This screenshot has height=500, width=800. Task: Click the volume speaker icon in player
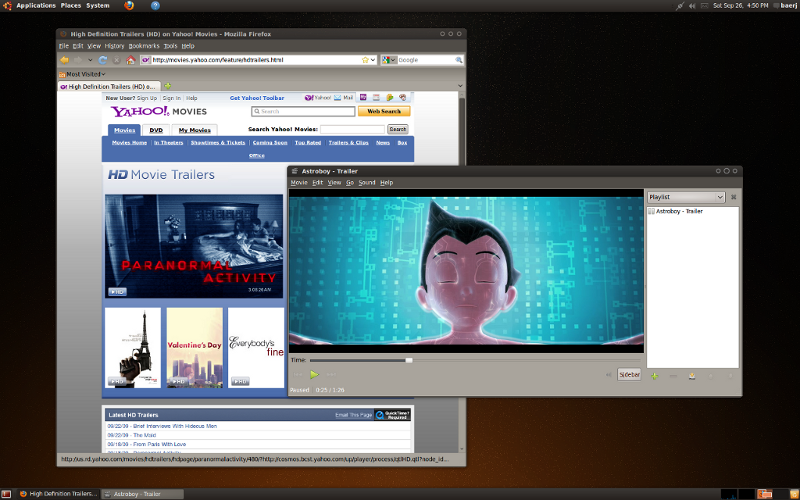[607, 375]
